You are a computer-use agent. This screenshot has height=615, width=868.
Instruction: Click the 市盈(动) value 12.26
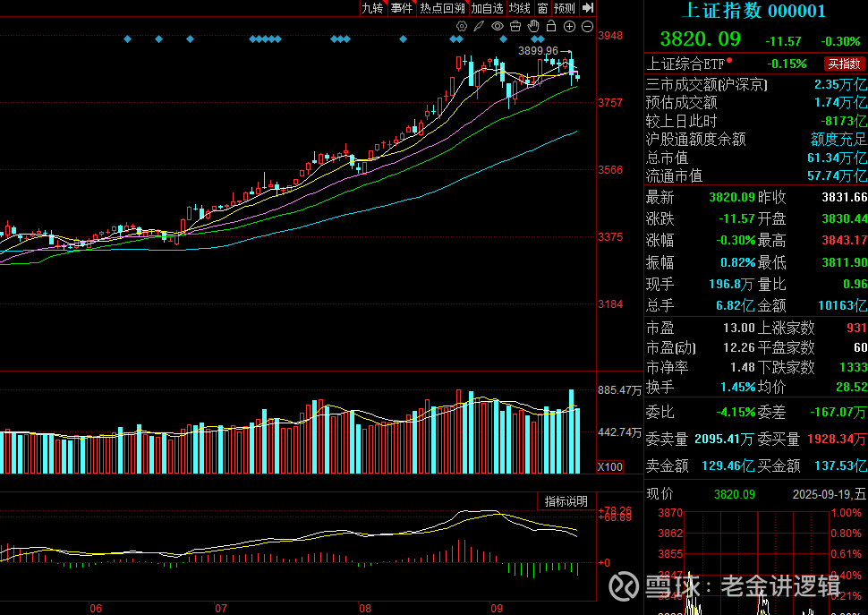(x=739, y=347)
